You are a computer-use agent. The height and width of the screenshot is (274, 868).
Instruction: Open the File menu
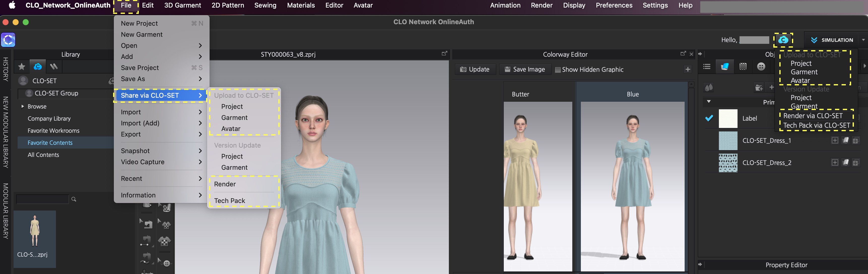tap(126, 5)
